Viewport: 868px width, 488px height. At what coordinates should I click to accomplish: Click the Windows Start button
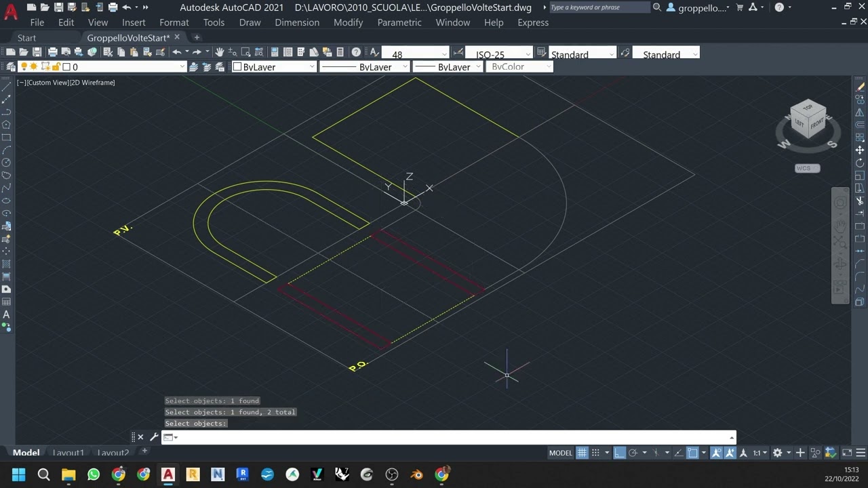(18, 474)
